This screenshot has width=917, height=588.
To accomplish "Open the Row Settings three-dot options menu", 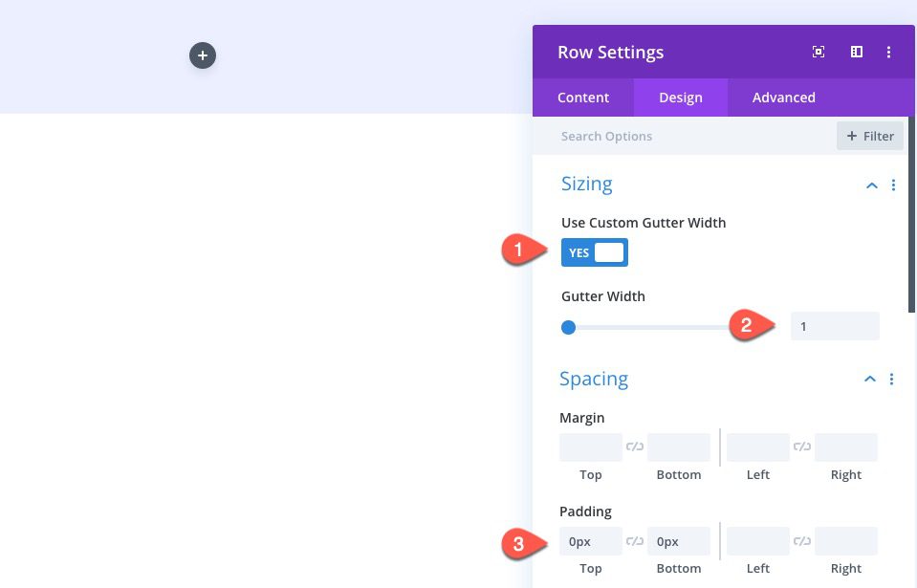I will point(888,52).
